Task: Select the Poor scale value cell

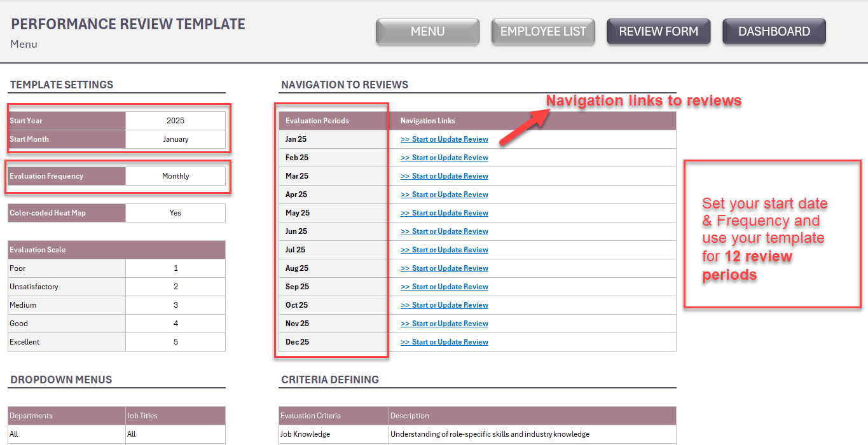Action: click(x=176, y=268)
